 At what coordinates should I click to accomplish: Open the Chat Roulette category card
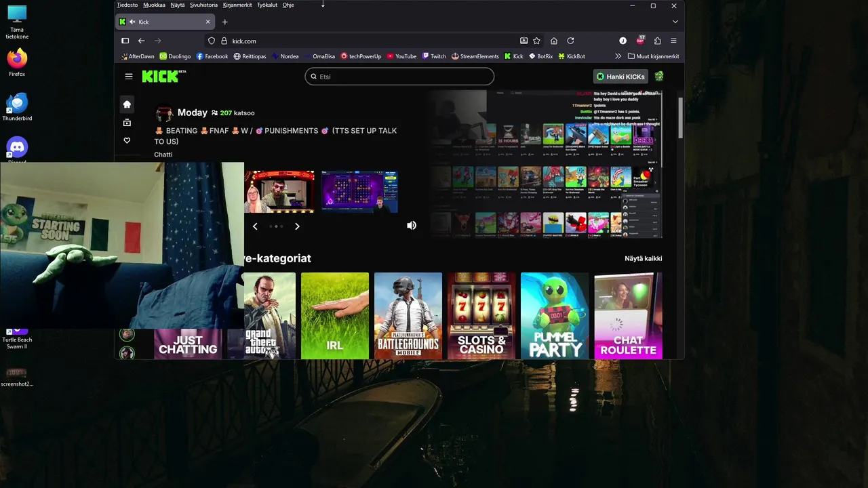pos(628,316)
